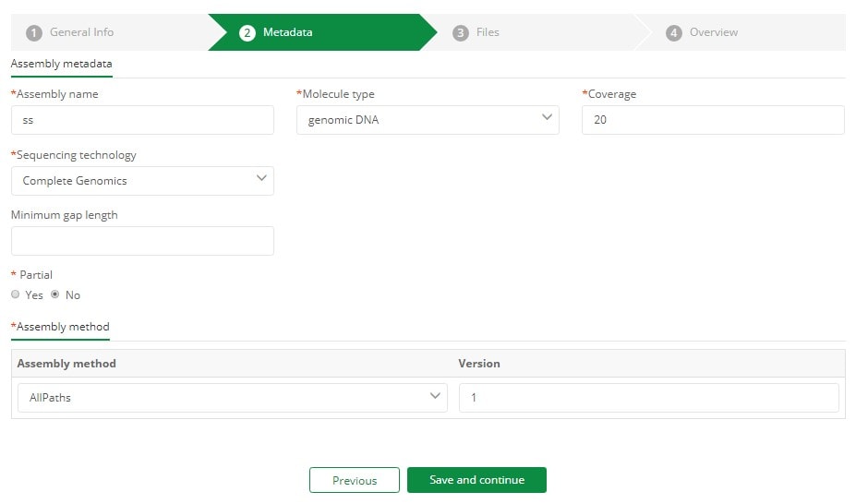Image resolution: width=856 pixels, height=504 pixels.
Task: Select the Yes radio for Partial
Action: (16, 294)
